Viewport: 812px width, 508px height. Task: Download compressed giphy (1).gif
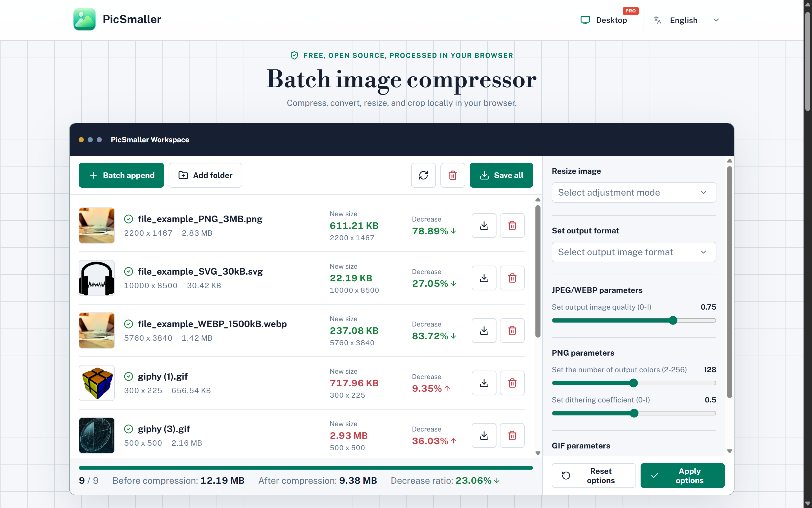point(484,383)
